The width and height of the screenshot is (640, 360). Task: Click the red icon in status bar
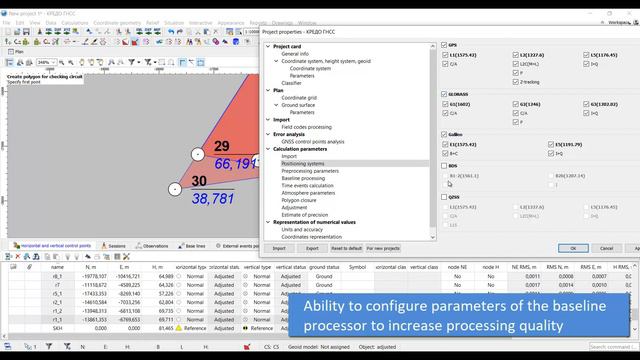[x=247, y=347]
